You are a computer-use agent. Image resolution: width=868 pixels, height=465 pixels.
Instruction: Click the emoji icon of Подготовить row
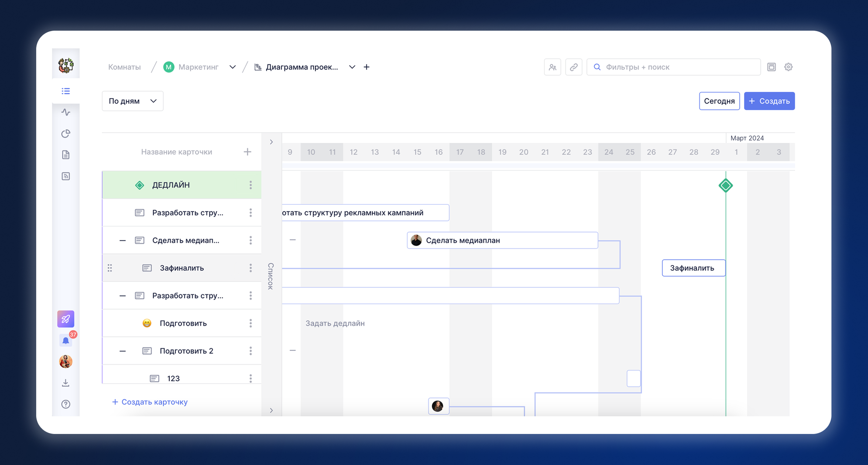tap(147, 324)
